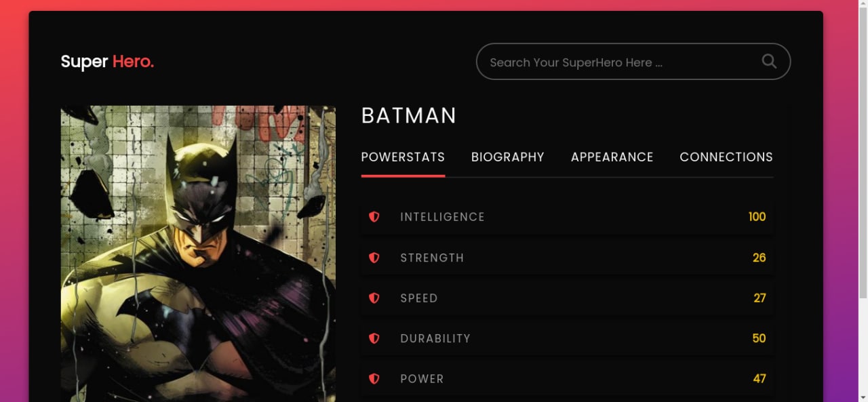Click the Super Hero logo link
This screenshot has width=868, height=402.
tap(107, 62)
